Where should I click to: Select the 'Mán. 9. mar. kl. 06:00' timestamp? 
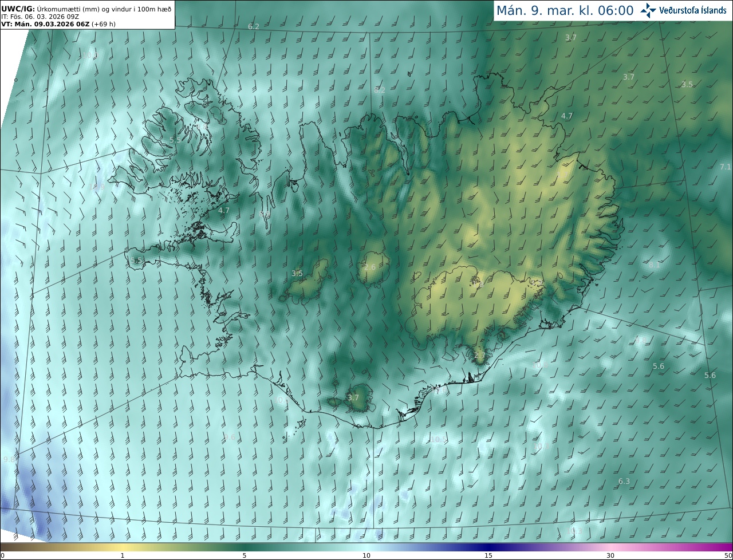click(565, 10)
